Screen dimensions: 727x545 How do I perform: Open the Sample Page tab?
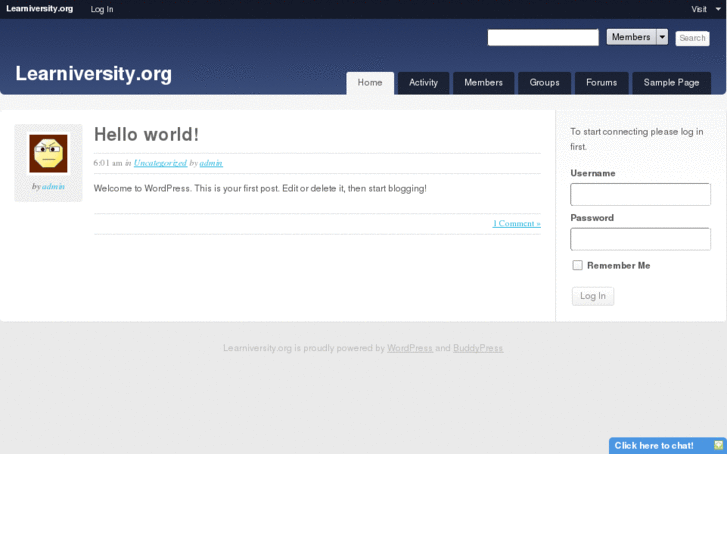point(671,83)
